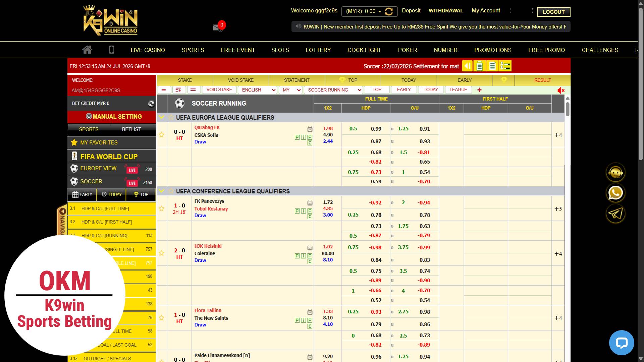The height and width of the screenshot is (362, 644).
Task: Click the odds table vertical scrollbar thumb
Action: pos(568,109)
